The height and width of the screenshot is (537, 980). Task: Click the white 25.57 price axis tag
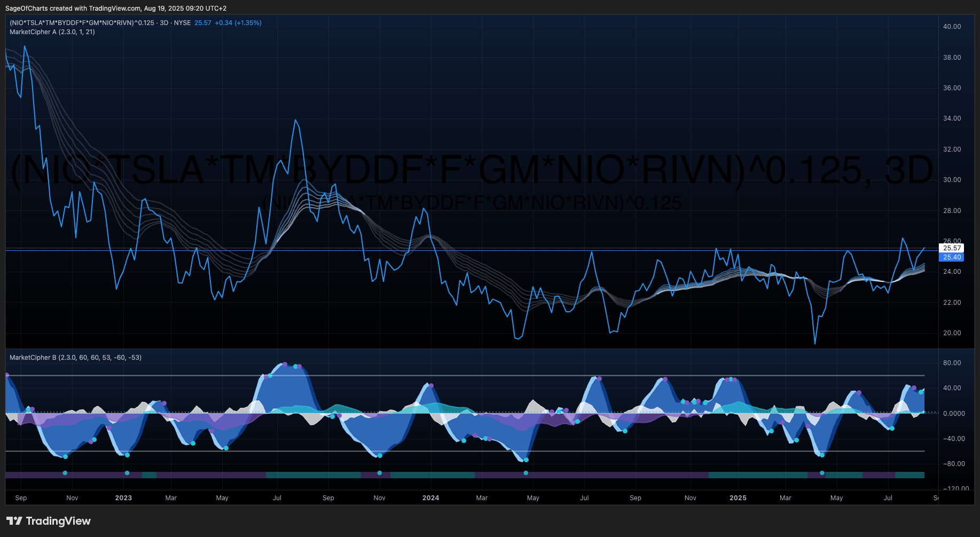(952, 248)
